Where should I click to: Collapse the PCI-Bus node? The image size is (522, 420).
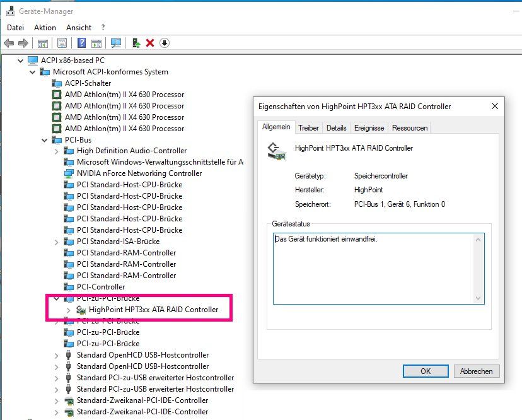[x=44, y=140]
